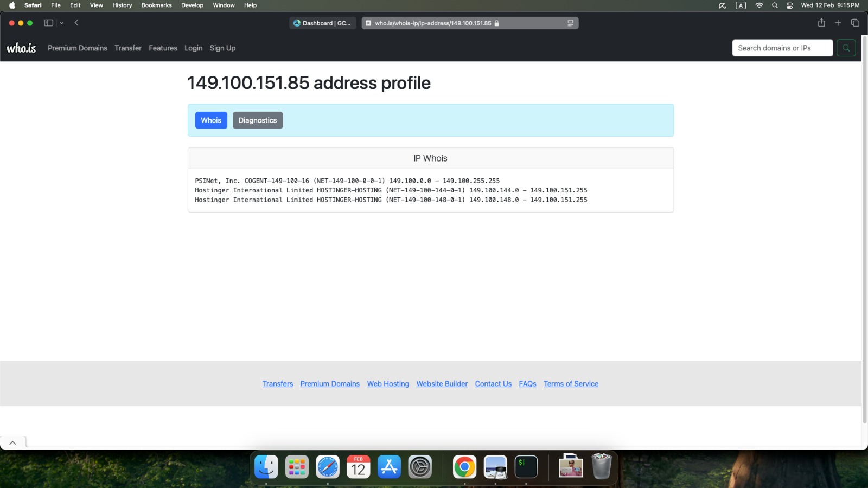Image resolution: width=868 pixels, height=488 pixels.
Task: Open the Trash in the Dock
Action: coord(601,467)
